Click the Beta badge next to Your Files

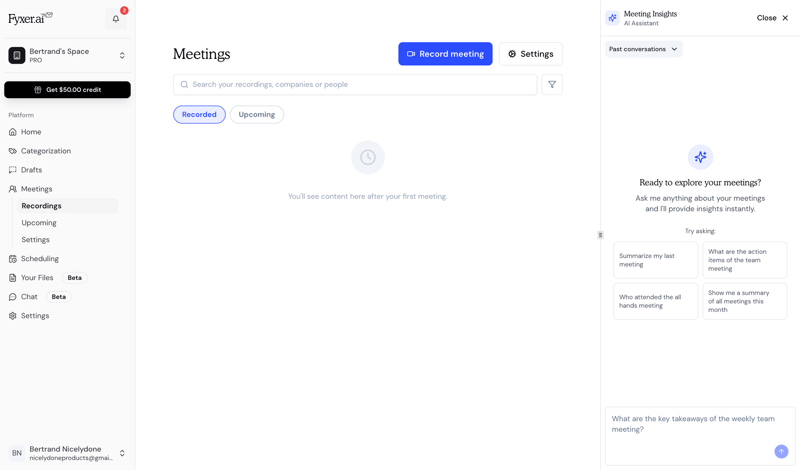(x=74, y=278)
